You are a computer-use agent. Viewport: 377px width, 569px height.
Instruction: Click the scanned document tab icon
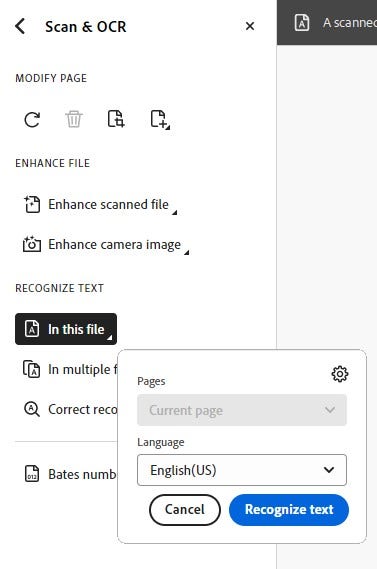click(302, 22)
